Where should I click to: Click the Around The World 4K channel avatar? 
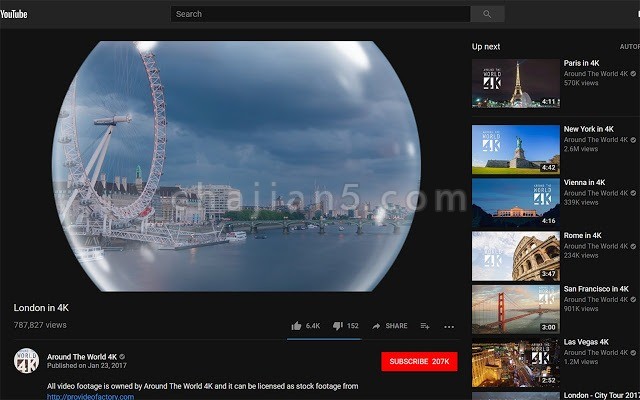[27, 361]
